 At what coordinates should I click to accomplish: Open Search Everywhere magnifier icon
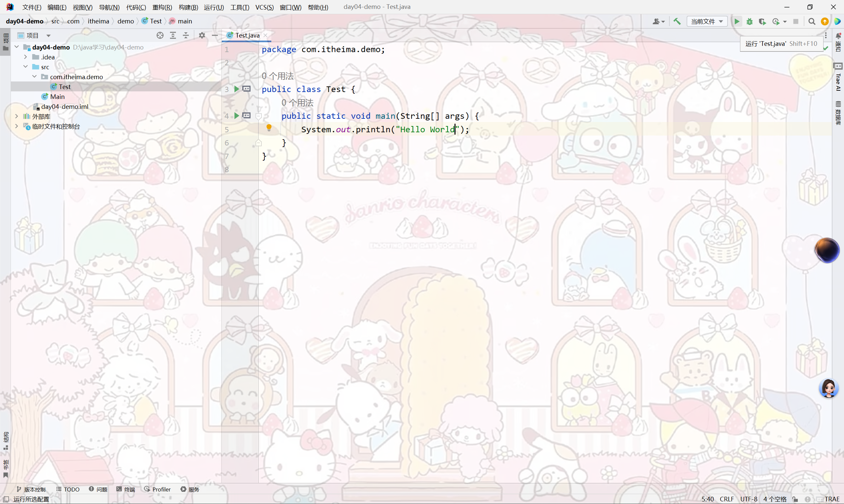812,21
